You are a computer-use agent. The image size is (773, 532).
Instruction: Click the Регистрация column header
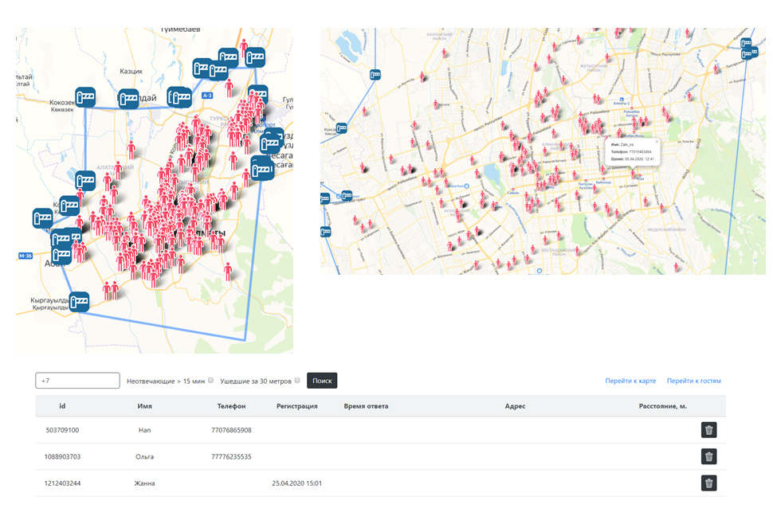296,406
